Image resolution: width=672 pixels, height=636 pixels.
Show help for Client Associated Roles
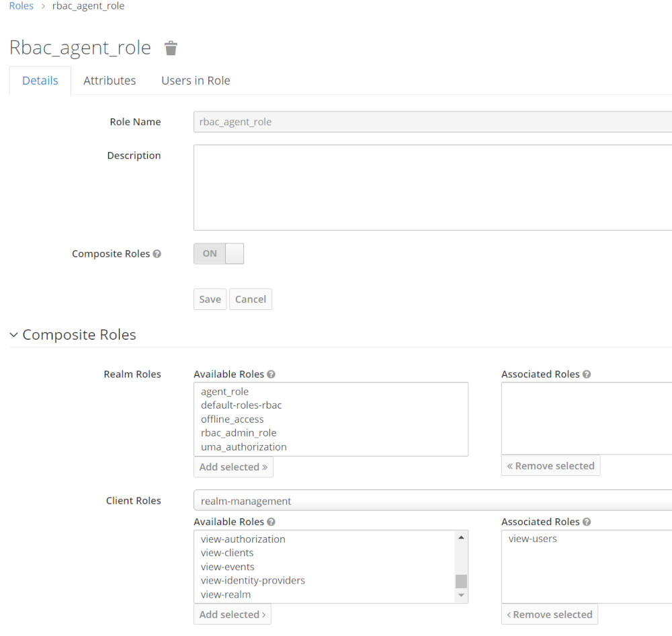pos(587,522)
